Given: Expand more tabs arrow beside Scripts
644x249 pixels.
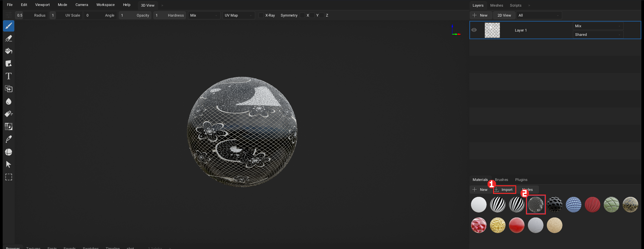Looking at the screenshot, I should coord(529,5).
